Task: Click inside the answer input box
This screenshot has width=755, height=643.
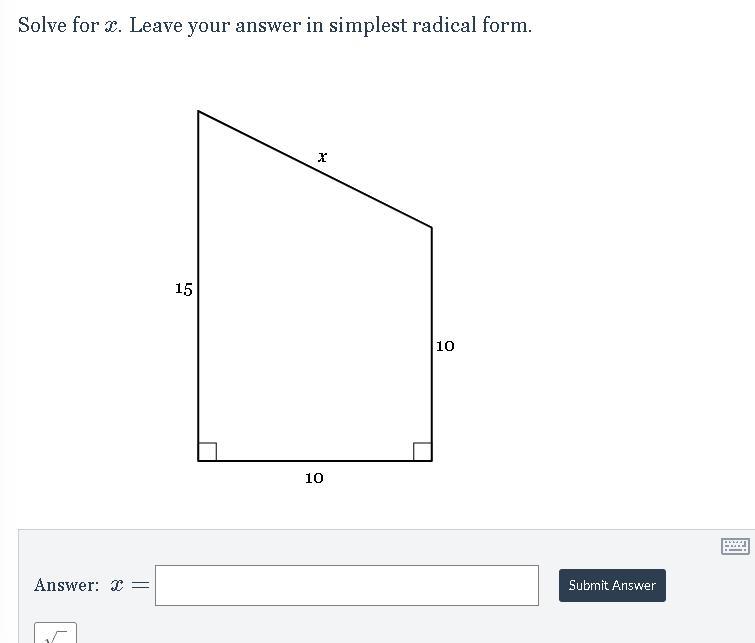Action: (x=347, y=585)
